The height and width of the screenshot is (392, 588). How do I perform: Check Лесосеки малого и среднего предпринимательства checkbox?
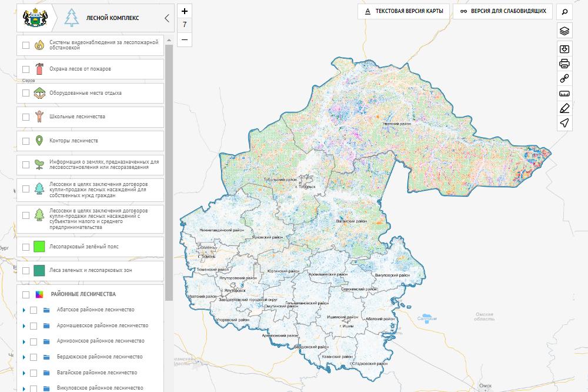coord(26,215)
